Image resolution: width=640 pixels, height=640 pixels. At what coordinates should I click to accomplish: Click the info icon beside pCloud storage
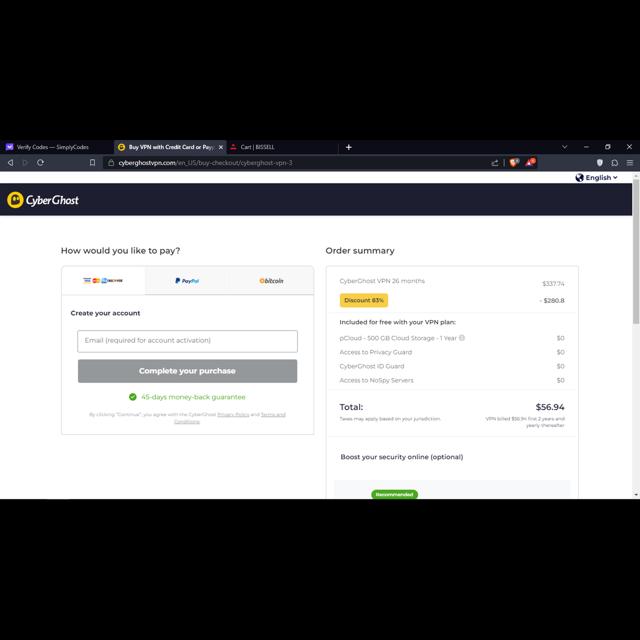462,338
